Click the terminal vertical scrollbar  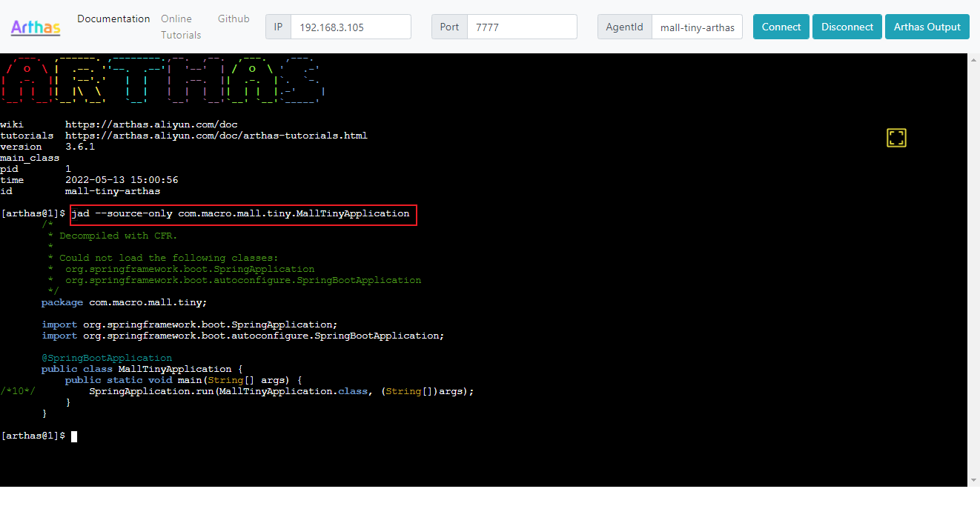[x=974, y=270]
